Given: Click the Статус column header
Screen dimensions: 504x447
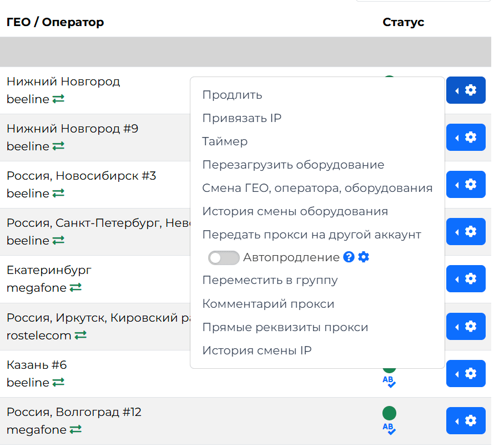Looking at the screenshot, I should [x=403, y=22].
